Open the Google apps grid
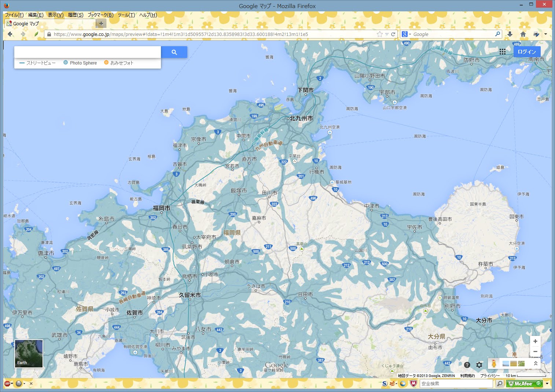Image resolution: width=555 pixels, height=392 pixels. (503, 52)
